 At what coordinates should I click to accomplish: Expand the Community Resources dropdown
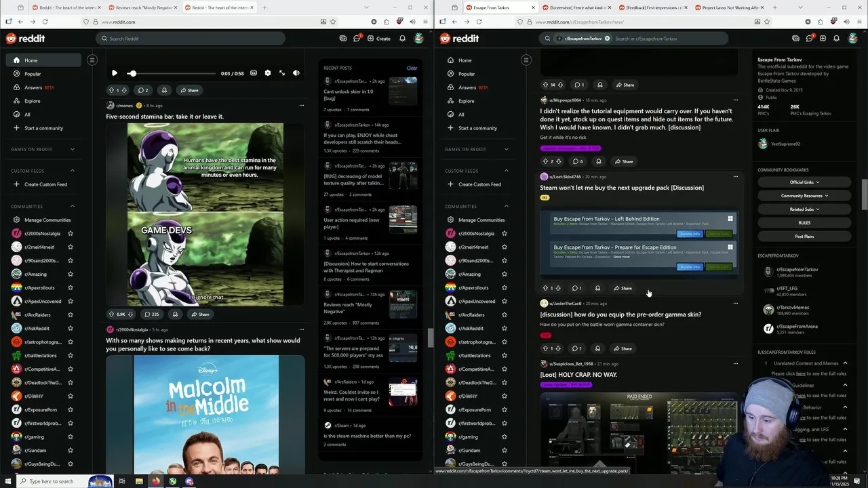804,196
